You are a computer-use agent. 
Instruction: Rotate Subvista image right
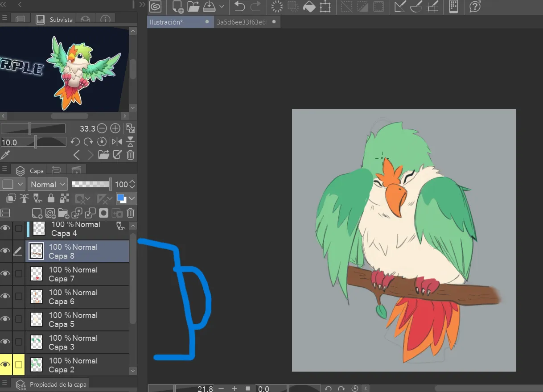(89, 142)
